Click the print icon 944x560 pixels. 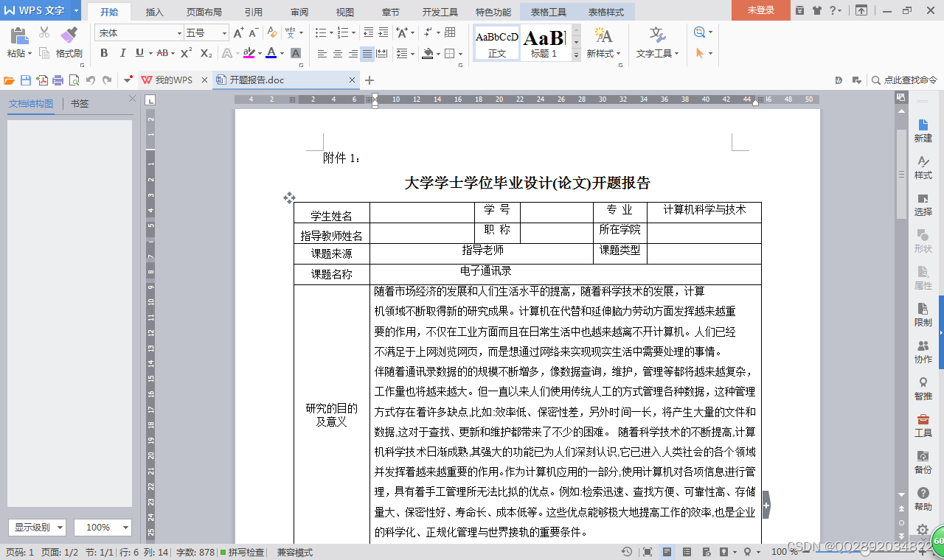[58, 80]
